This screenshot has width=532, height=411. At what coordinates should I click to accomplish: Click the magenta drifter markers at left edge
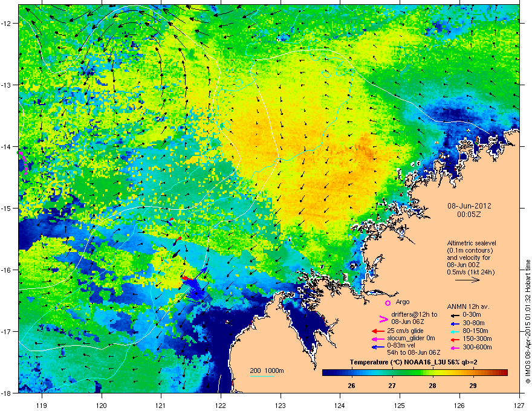pos(23,163)
